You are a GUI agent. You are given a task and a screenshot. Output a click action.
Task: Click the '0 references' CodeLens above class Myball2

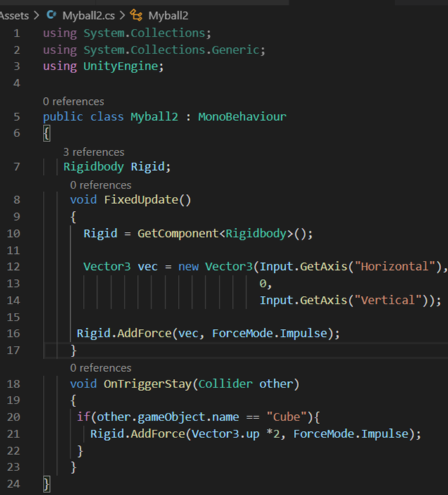click(x=73, y=101)
